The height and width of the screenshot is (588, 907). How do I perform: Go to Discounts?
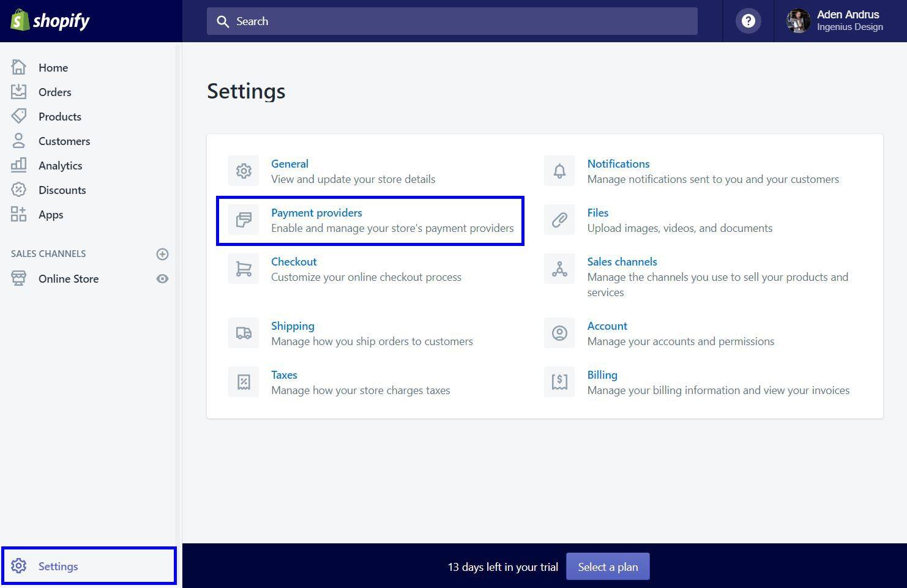[x=62, y=190]
